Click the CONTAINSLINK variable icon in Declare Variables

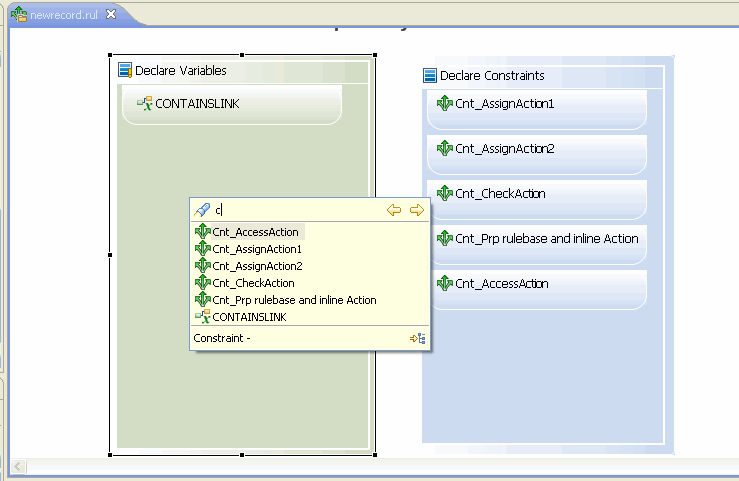click(145, 103)
